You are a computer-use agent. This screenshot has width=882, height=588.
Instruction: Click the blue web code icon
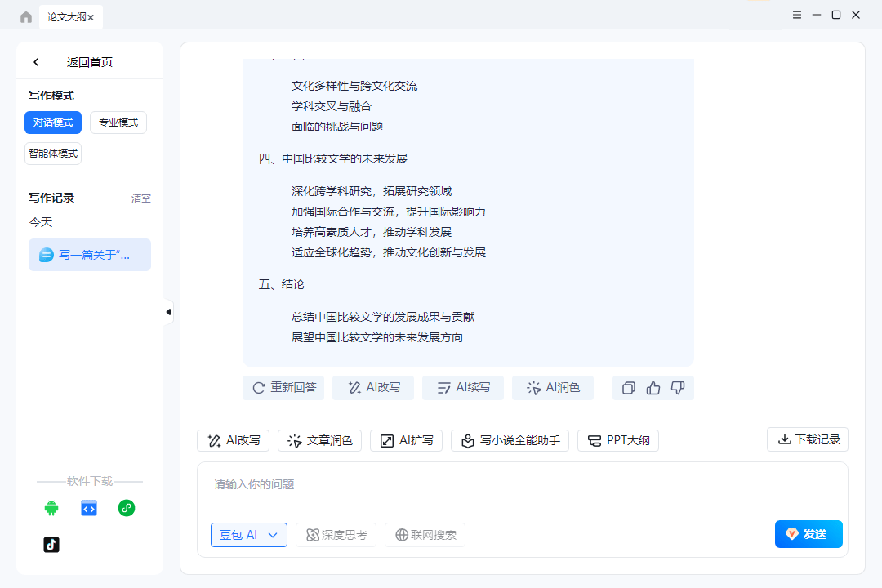point(89,508)
